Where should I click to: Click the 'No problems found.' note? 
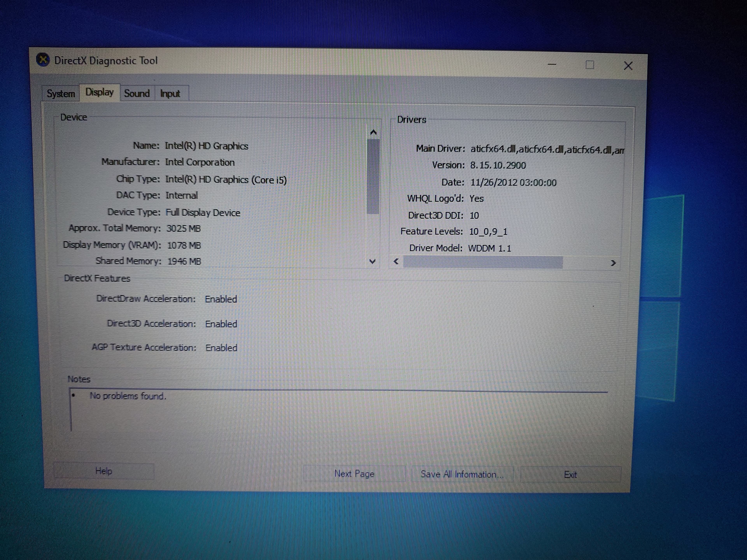128,396
